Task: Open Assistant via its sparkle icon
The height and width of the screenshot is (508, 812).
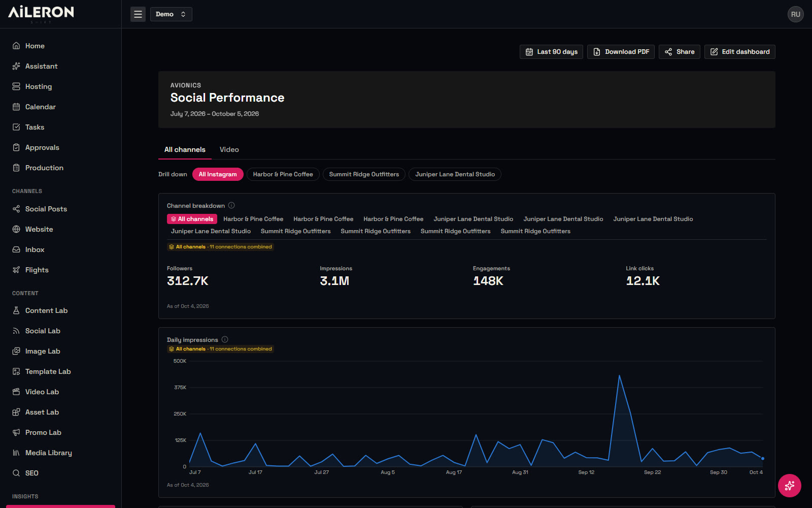Action: 16,66
